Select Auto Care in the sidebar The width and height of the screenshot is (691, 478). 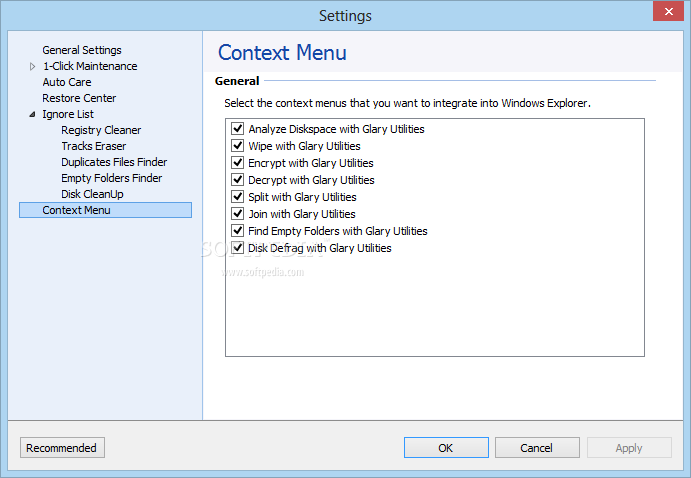67,82
